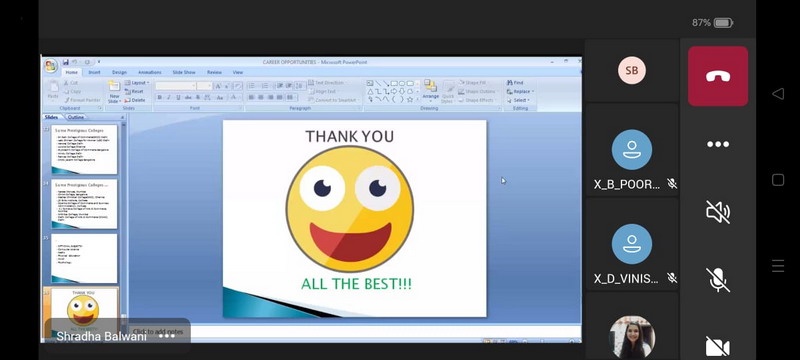800x360 pixels.
Task: Tap the Android home square button
Action: 778,179
